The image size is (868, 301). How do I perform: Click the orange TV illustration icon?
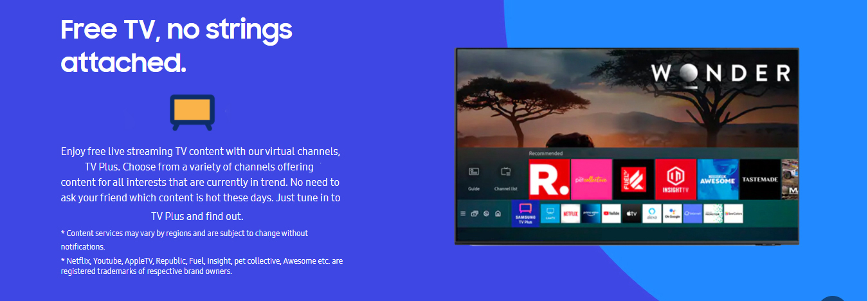click(192, 111)
